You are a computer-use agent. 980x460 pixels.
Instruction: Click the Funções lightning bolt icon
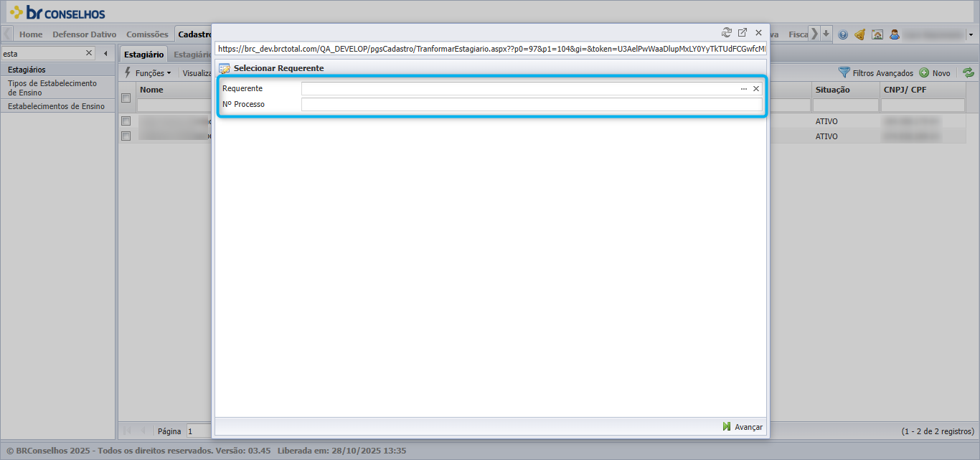[x=128, y=72]
